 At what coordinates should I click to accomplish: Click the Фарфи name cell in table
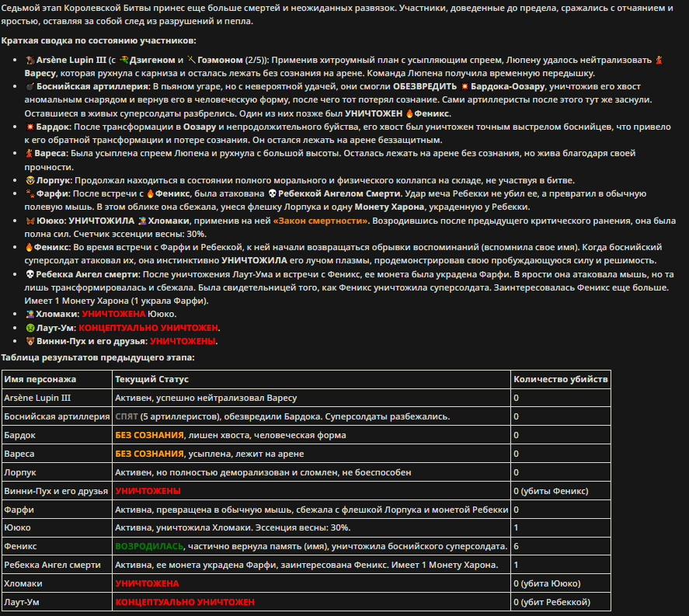pyautogui.click(x=57, y=510)
